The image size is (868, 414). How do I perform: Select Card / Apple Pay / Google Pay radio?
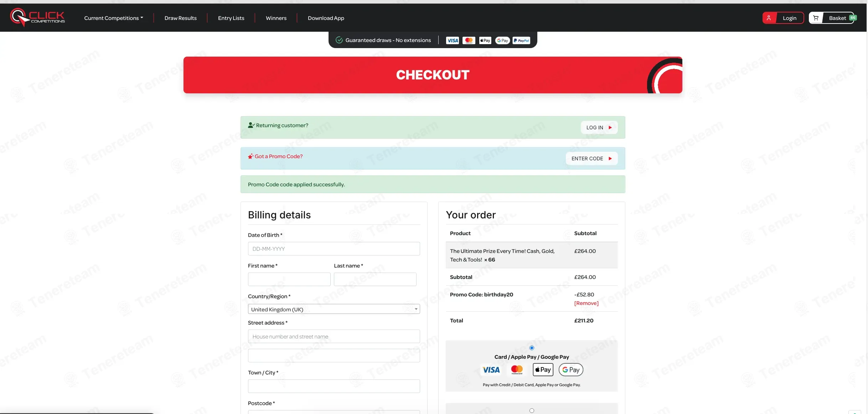[532, 348]
